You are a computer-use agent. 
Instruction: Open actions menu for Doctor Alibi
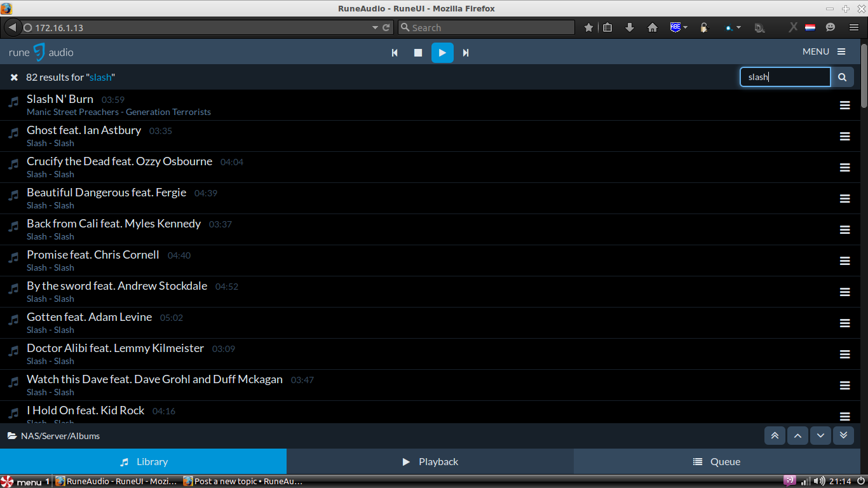(845, 355)
